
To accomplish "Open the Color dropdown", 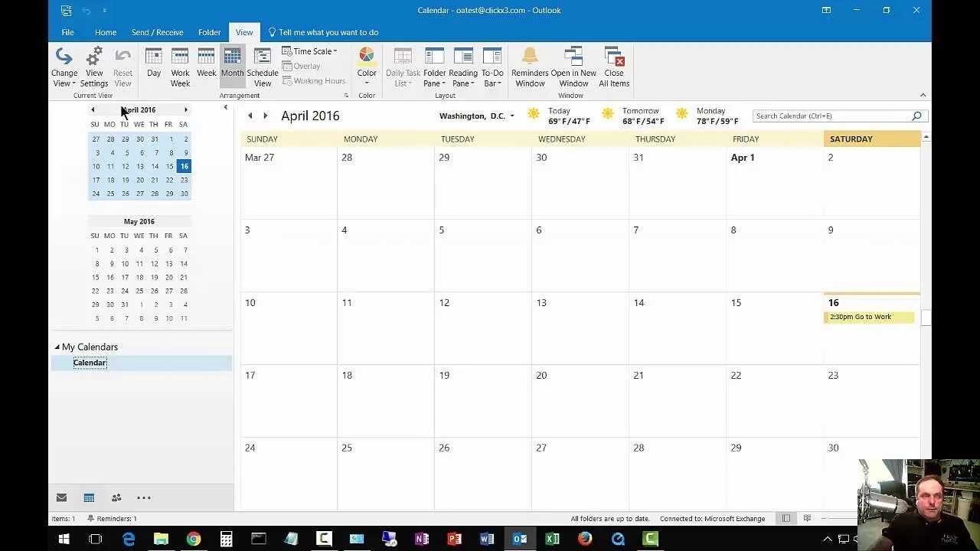I will (367, 67).
